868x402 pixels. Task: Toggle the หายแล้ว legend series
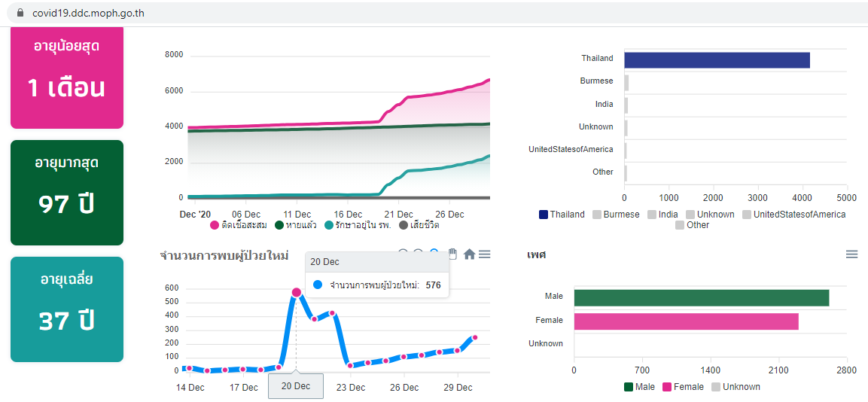coord(297,225)
